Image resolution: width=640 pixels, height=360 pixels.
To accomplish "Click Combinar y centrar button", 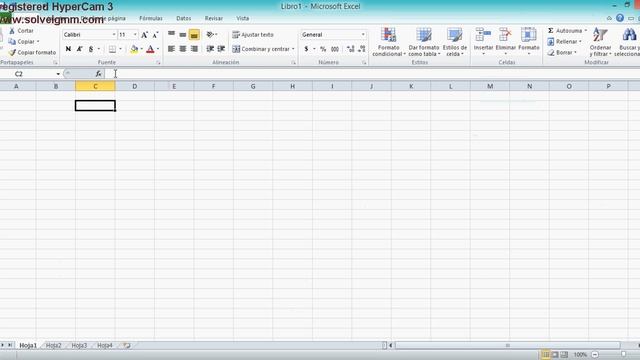I will click(261, 49).
